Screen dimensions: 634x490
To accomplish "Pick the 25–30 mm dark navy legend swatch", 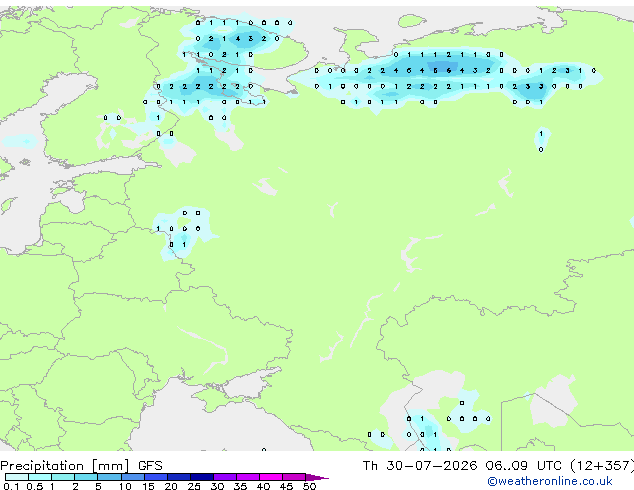I will [202, 477].
